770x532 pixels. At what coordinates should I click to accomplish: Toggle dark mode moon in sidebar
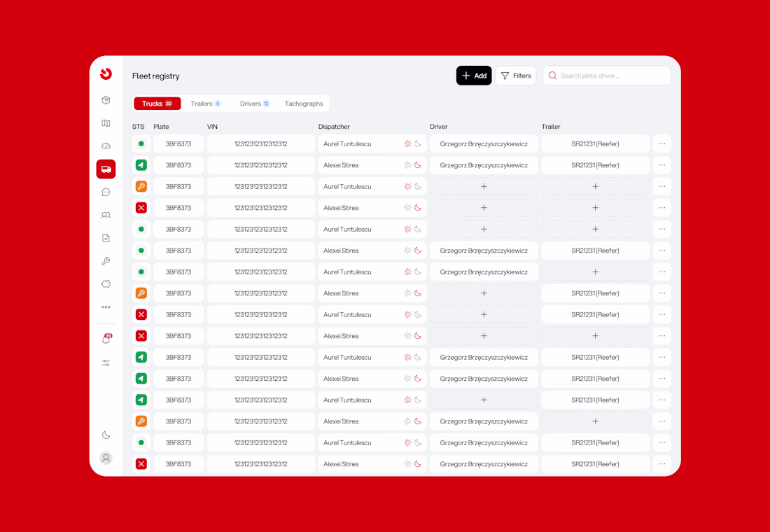106,435
